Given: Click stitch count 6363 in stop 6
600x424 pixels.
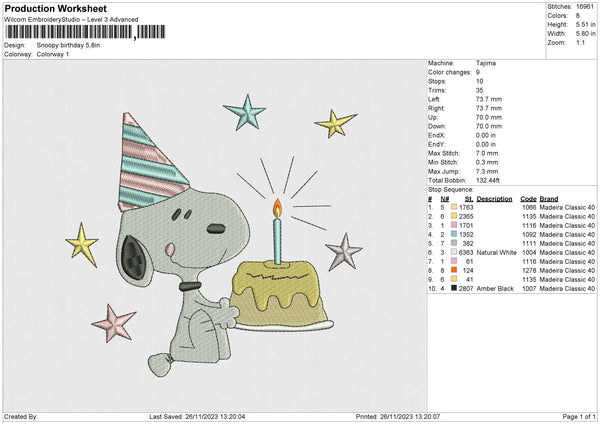Looking at the screenshot, I should click(466, 253).
